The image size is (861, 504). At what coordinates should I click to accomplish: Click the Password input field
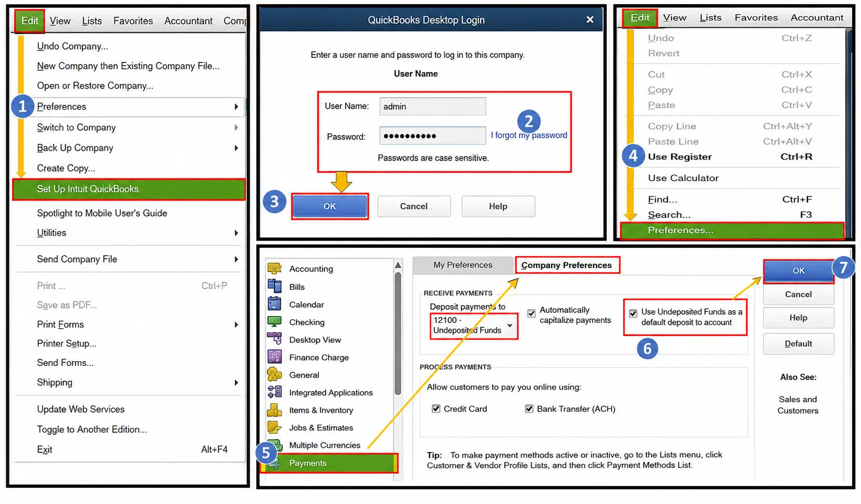tap(433, 136)
